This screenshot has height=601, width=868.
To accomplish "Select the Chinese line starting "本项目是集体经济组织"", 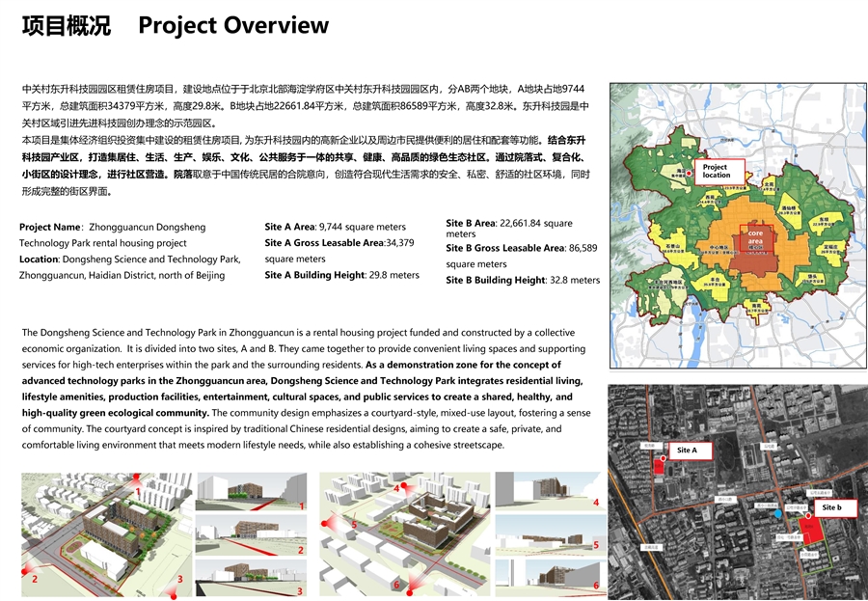I will (x=304, y=140).
